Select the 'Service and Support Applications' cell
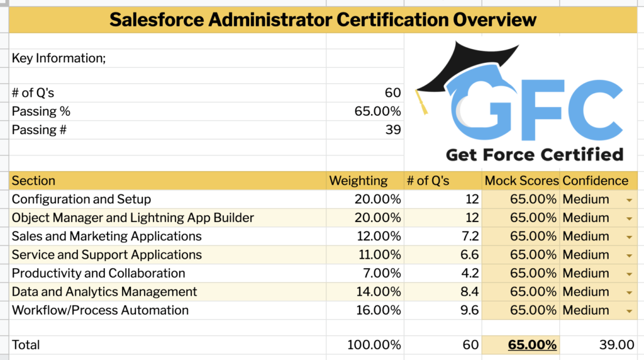This screenshot has height=360, width=644. point(167,255)
